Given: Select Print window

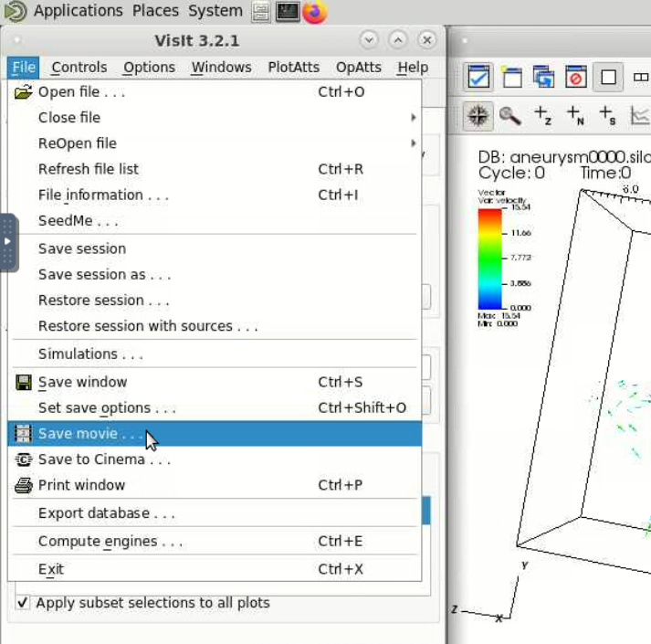Looking at the screenshot, I should [215, 485].
